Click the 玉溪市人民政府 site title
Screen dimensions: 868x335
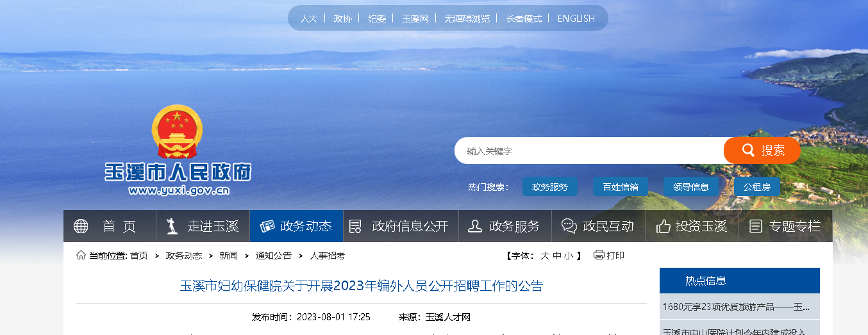[178, 172]
